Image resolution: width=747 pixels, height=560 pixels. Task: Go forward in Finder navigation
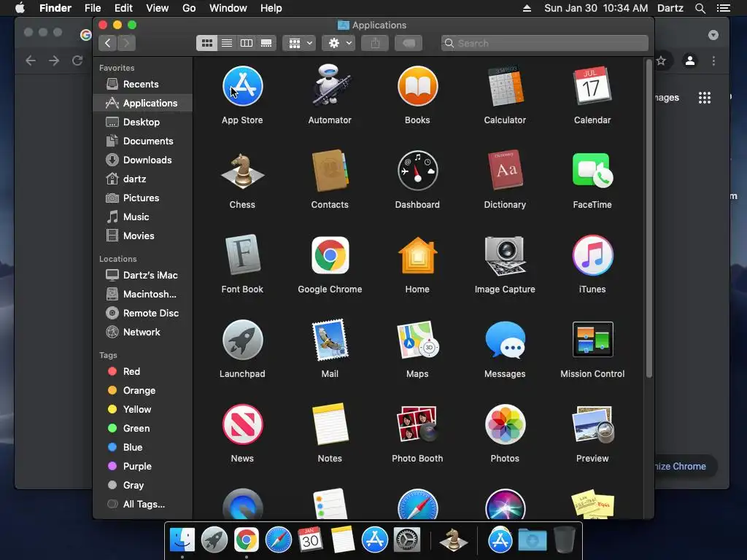point(126,43)
